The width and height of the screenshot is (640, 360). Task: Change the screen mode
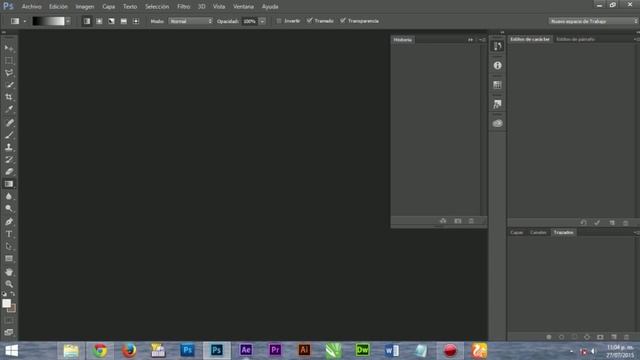[x=9, y=332]
